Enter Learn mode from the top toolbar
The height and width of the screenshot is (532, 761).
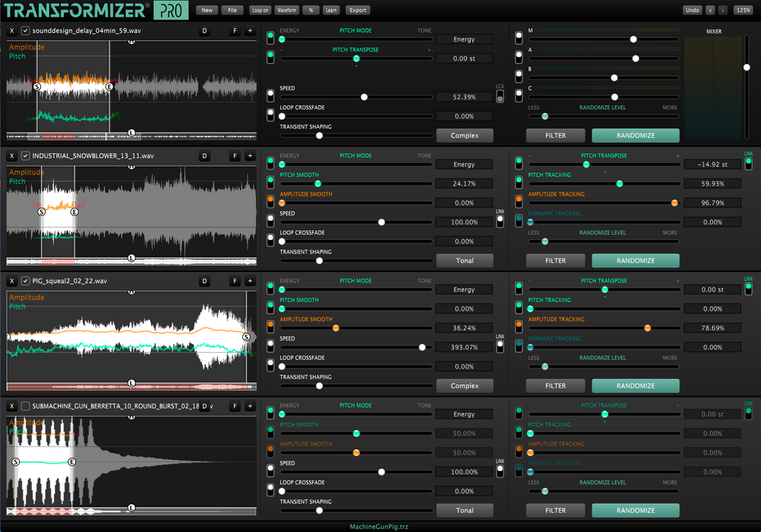(x=331, y=10)
